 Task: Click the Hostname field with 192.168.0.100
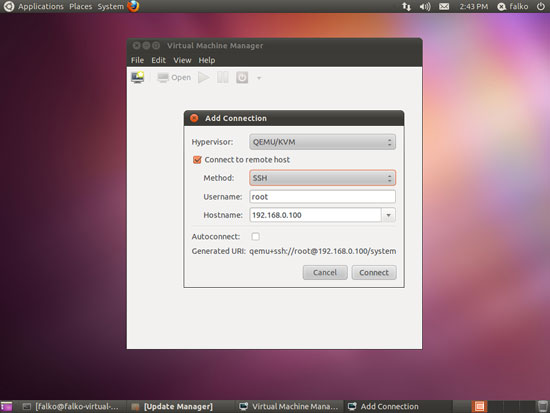(315, 215)
